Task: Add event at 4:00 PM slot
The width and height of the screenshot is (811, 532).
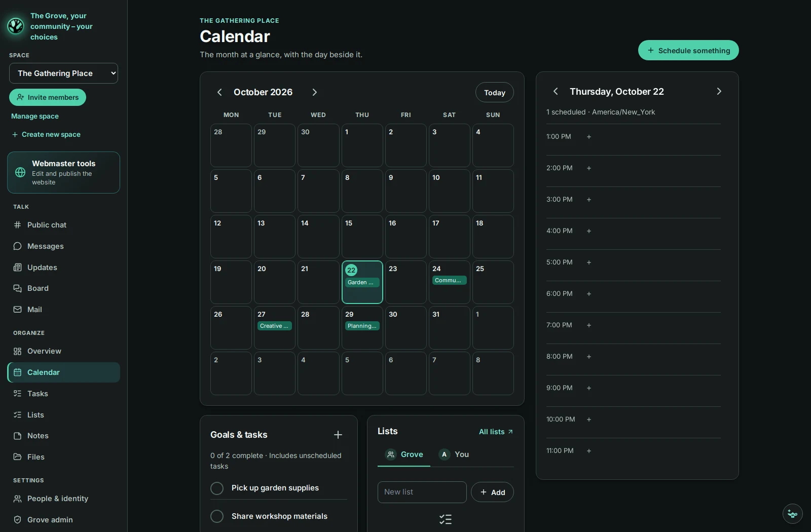Action: point(589,231)
